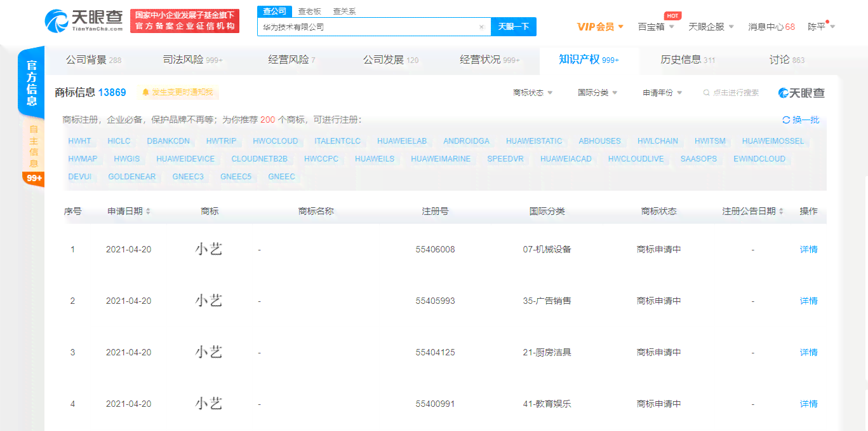Expand the 天眼企服 dropdown
Image resolution: width=868 pixels, height=431 pixels.
coord(711,27)
